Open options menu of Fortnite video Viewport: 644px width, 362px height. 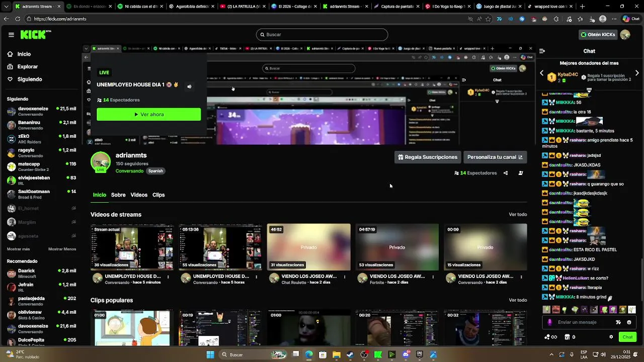pyautogui.click(x=433, y=277)
